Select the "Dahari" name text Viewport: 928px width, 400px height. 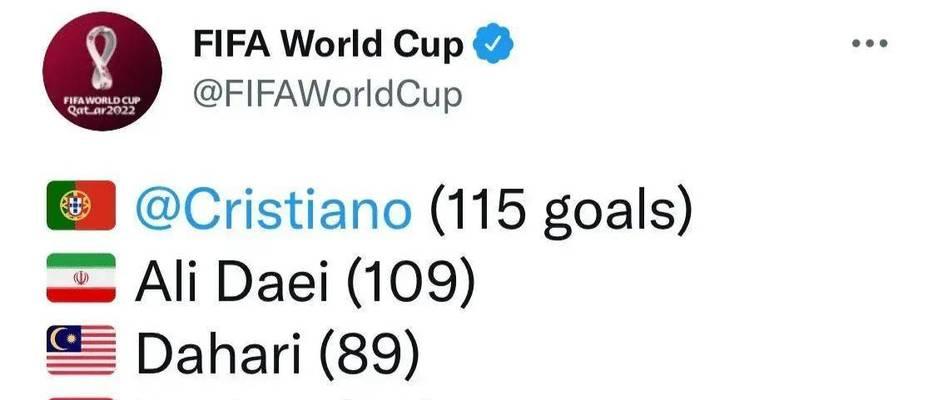[x=218, y=353]
